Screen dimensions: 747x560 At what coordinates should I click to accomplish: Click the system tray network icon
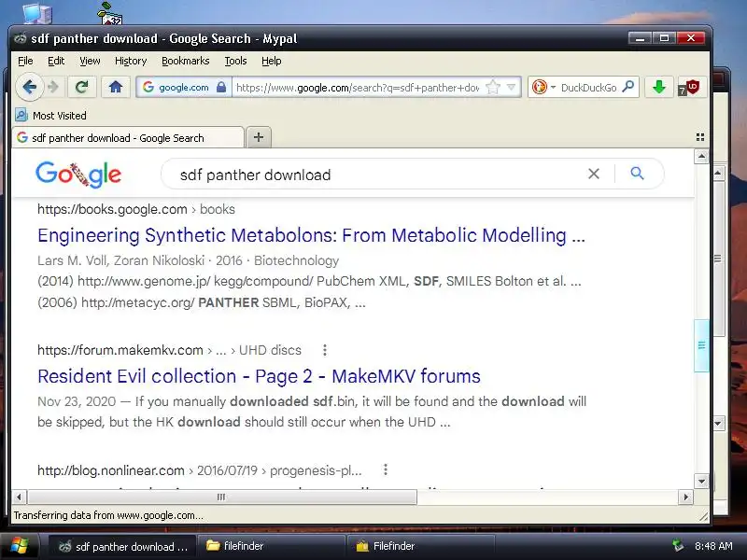tap(678, 545)
